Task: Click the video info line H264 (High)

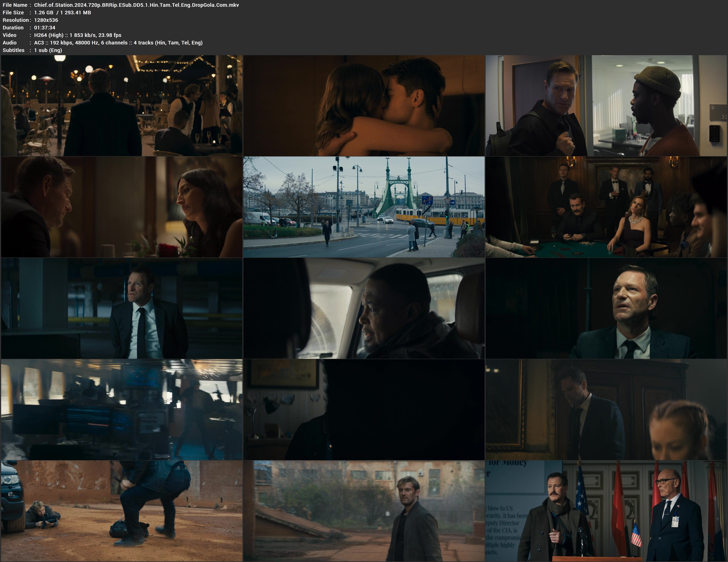Action: tap(78, 35)
